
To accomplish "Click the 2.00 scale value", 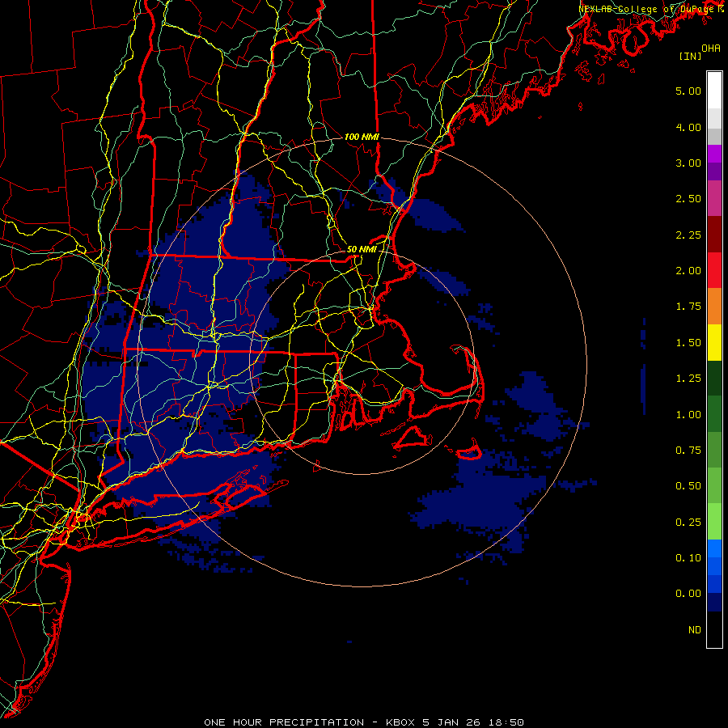I will click(688, 271).
